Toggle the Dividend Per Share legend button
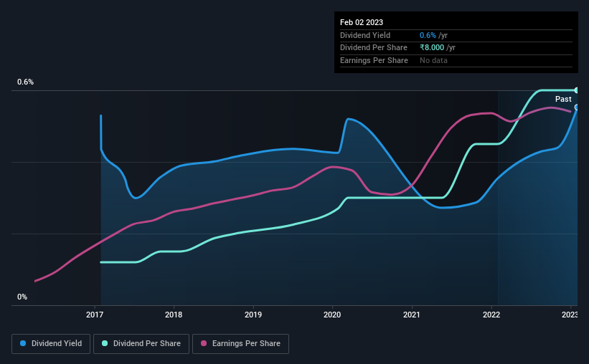The height and width of the screenshot is (364, 589). [141, 343]
